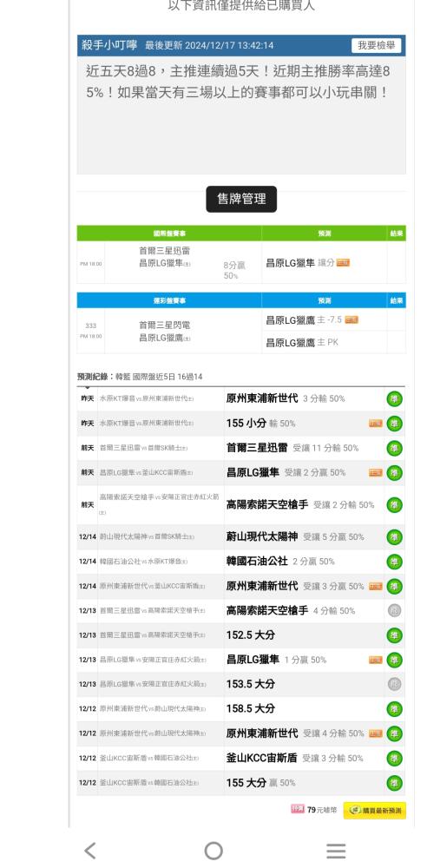The width and height of the screenshot is (427, 868).
Task: Click the 152.5 大分 prediction text
Action: coord(250,635)
